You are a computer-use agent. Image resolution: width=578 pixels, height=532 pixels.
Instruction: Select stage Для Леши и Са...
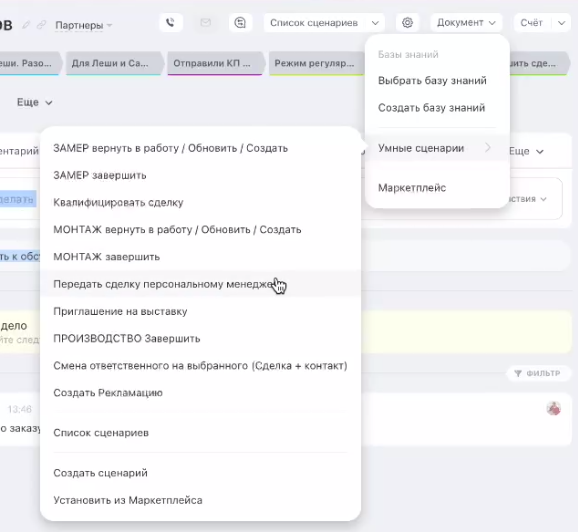coord(114,63)
